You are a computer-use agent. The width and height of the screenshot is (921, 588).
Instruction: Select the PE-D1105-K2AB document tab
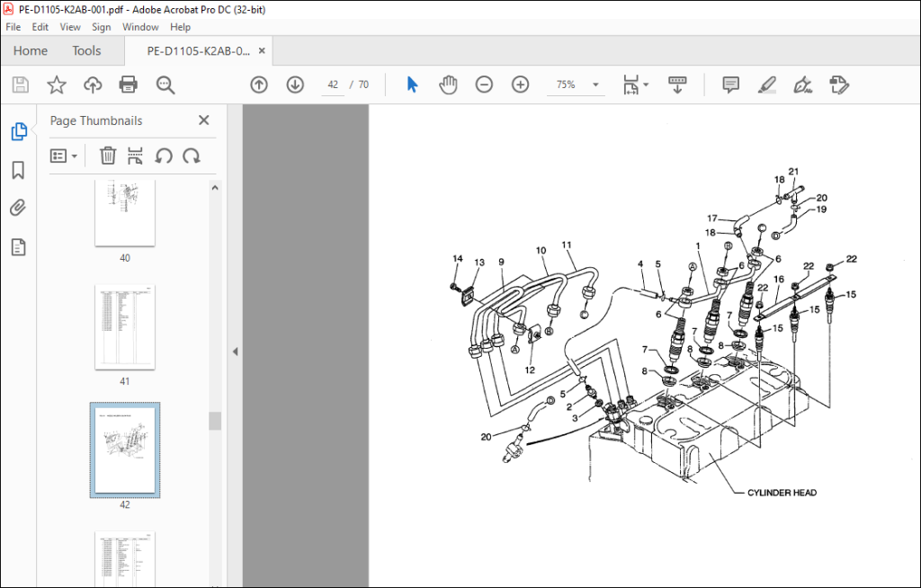198,51
